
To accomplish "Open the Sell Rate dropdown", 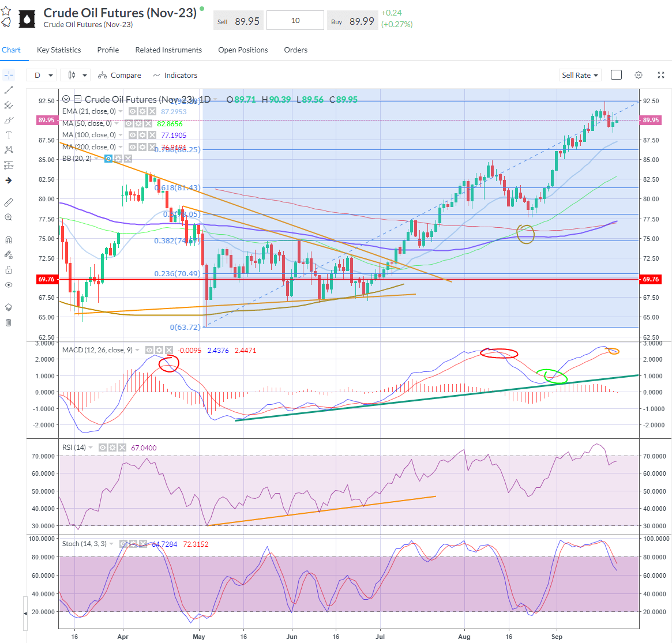I will pos(580,75).
